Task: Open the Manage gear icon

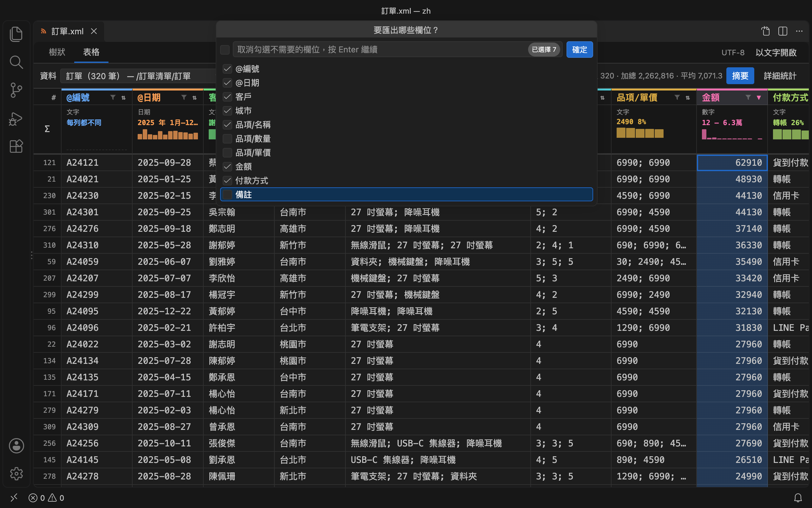Action: tap(16, 474)
